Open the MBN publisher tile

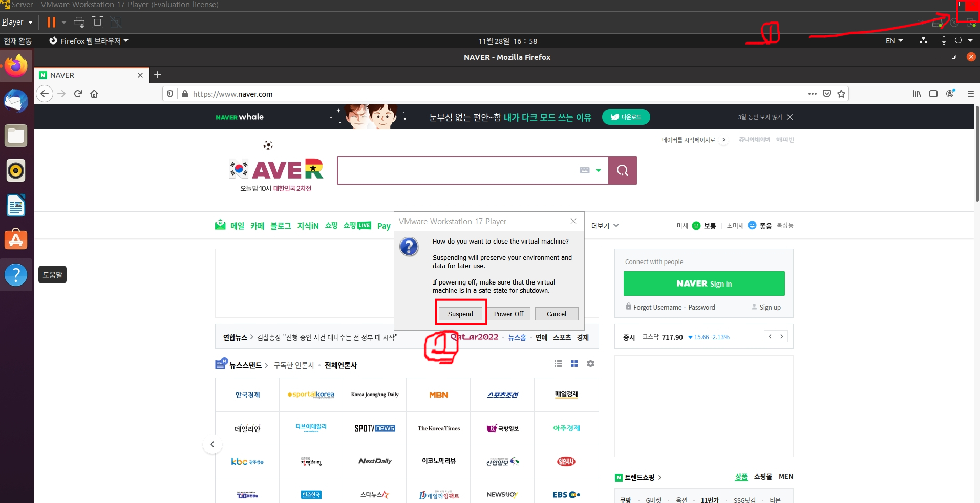tap(438, 395)
